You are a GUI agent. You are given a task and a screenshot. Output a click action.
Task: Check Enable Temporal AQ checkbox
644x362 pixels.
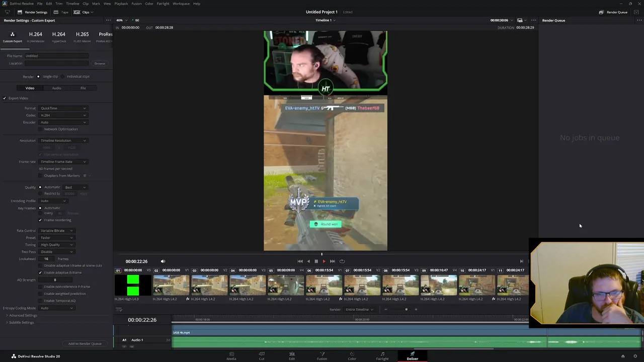click(x=41, y=301)
